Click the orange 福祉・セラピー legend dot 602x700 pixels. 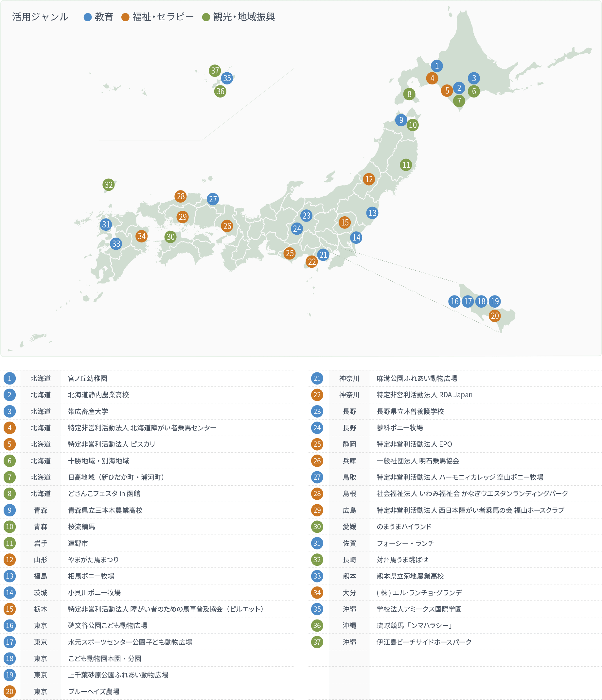click(125, 17)
